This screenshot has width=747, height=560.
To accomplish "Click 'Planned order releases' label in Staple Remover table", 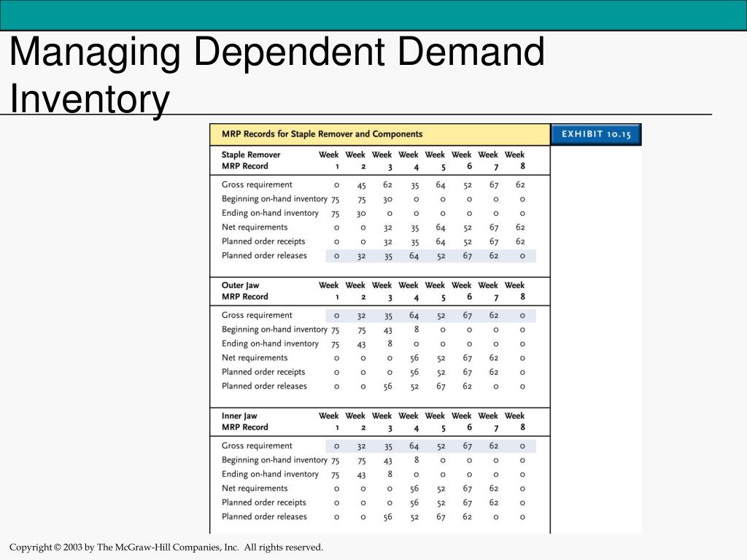I will 264,256.
